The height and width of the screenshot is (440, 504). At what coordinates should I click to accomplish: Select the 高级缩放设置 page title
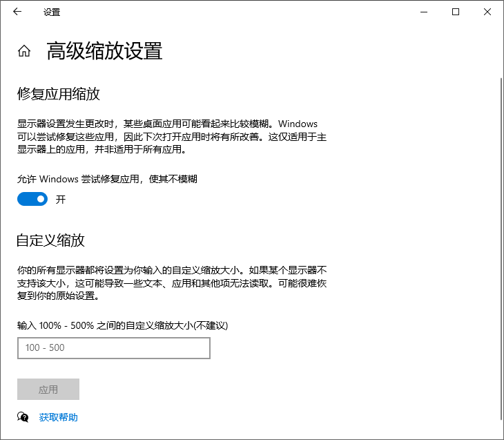click(x=105, y=51)
